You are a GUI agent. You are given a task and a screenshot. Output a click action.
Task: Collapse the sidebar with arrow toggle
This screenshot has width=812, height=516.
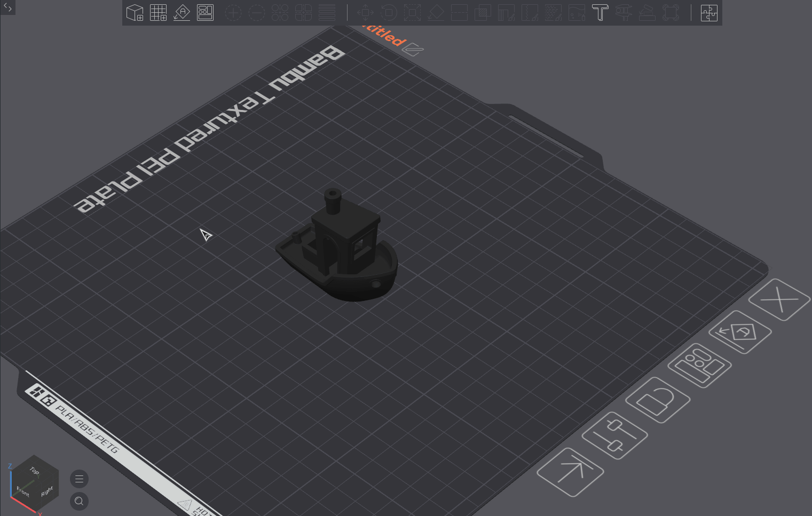point(7,7)
